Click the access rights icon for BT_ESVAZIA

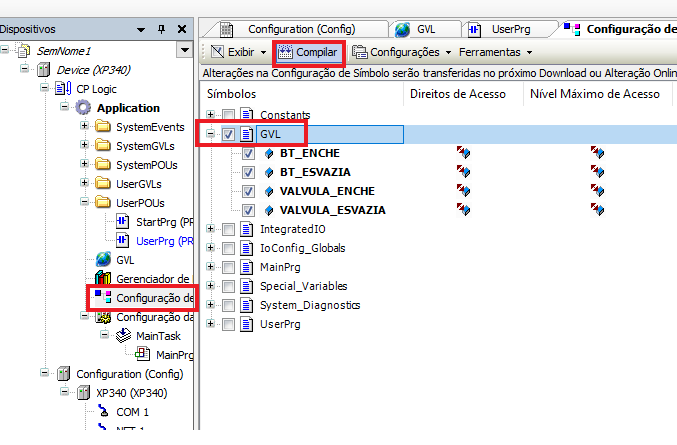click(464, 172)
